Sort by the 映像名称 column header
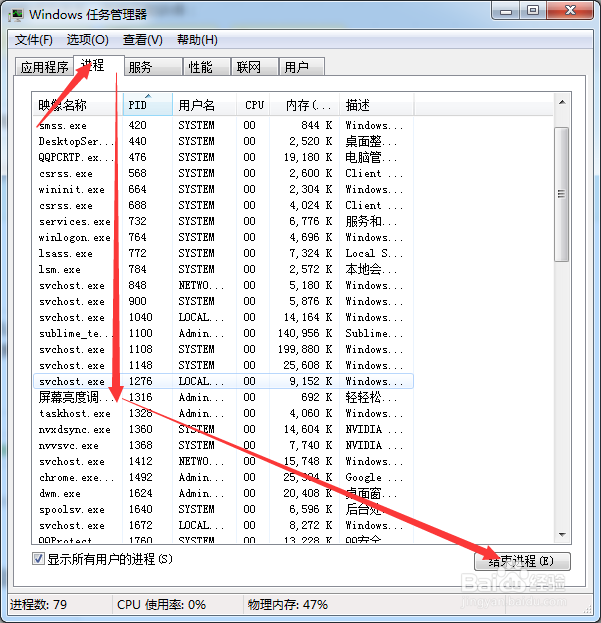 pos(77,105)
